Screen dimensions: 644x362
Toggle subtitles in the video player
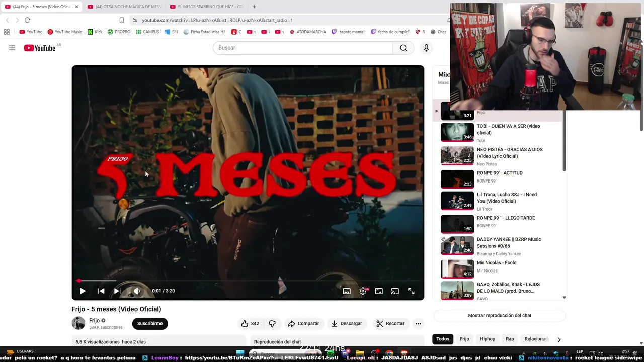click(x=347, y=291)
